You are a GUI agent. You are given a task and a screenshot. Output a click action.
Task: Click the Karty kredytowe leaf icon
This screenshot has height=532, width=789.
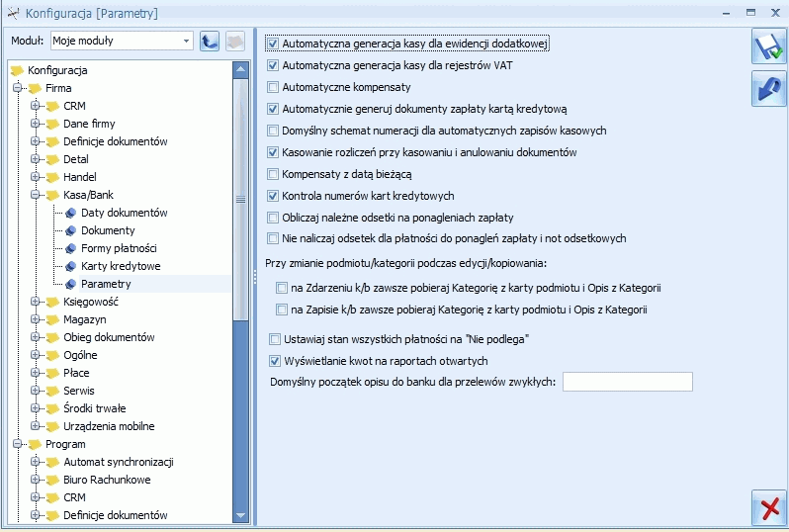point(71,267)
